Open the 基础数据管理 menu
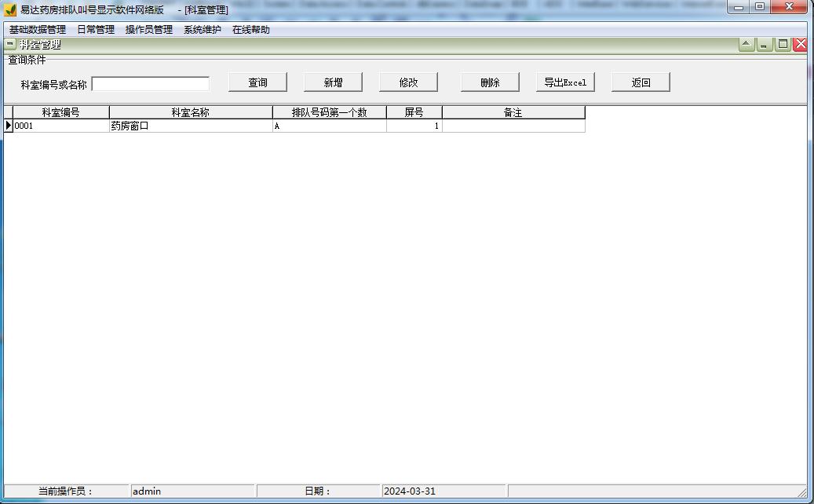Viewport: 814px width, 504px height. pos(37,29)
